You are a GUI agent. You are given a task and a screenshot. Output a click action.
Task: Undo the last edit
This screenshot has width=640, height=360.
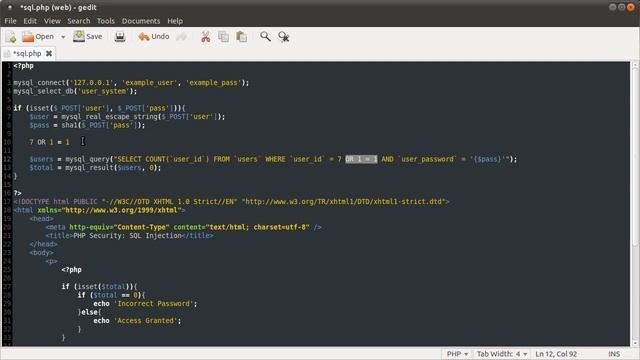[153, 37]
